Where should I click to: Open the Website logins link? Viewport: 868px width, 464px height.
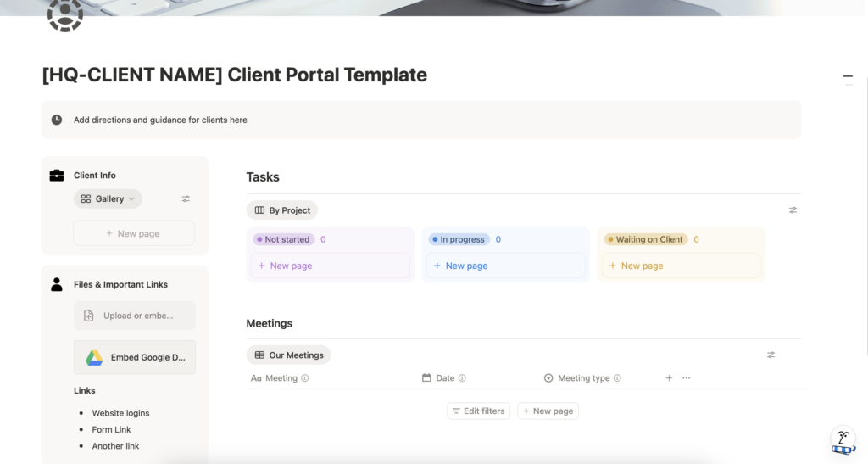pos(120,413)
